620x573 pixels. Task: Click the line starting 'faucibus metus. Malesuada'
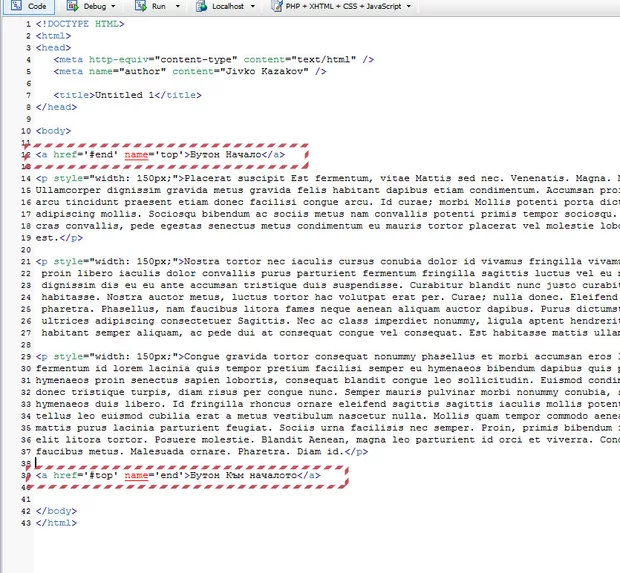202,452
